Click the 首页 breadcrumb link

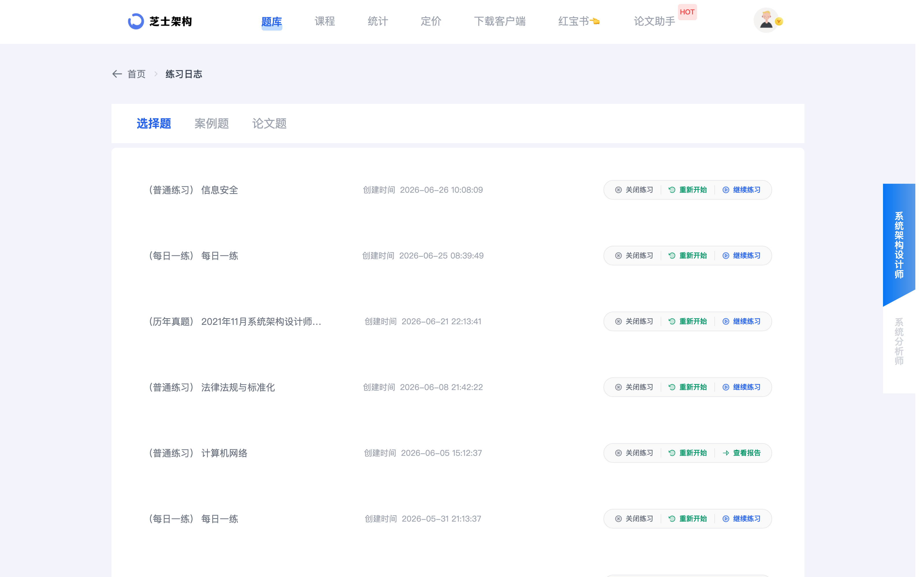coord(137,74)
